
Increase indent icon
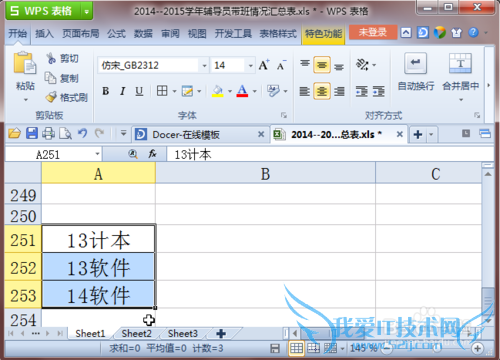[x=379, y=91]
